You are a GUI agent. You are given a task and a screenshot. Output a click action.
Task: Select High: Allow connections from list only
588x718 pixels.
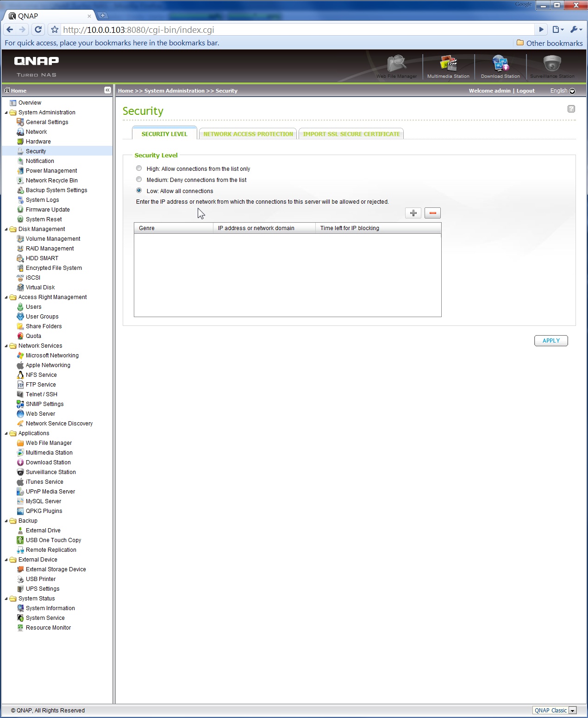[x=139, y=169]
